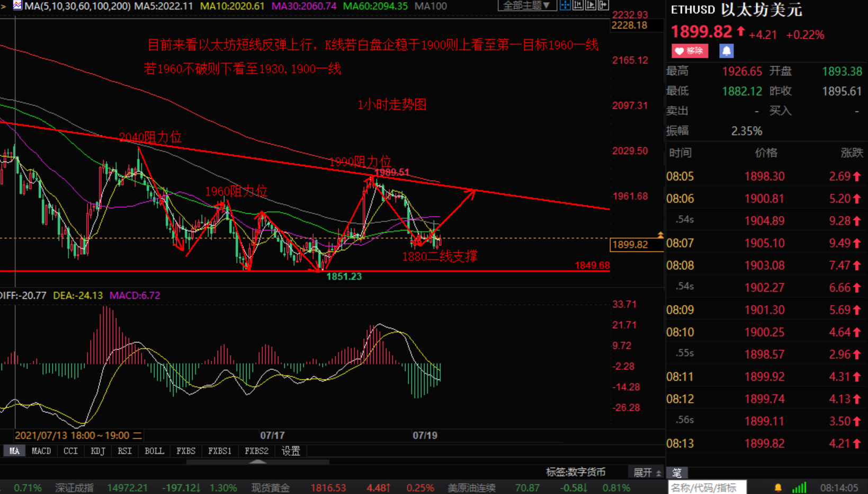868x494 pixels.
Task: Click the app icon beside MA parameters
Action: coord(17,6)
